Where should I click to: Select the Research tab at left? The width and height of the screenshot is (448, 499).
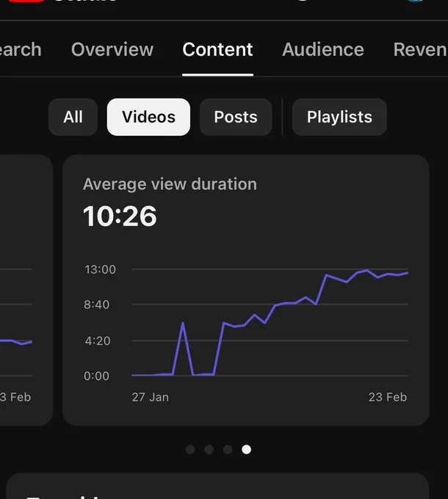(x=21, y=49)
